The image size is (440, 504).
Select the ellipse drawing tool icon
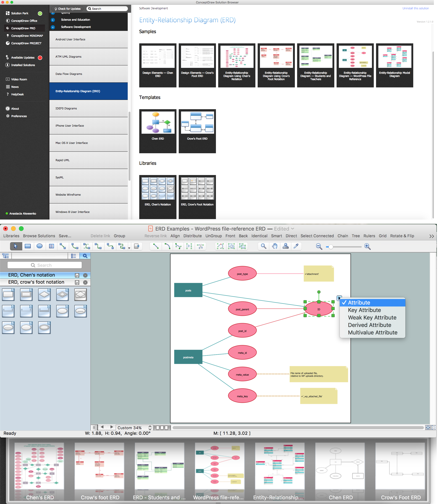(x=39, y=247)
